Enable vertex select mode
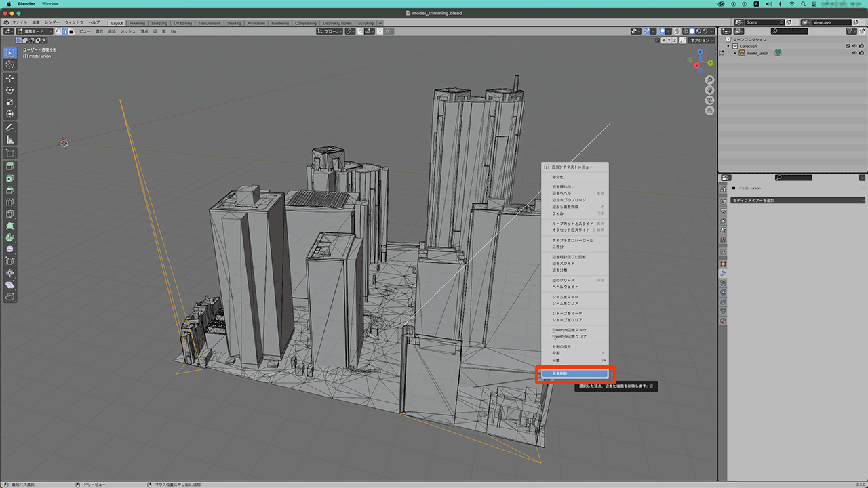 (x=58, y=31)
